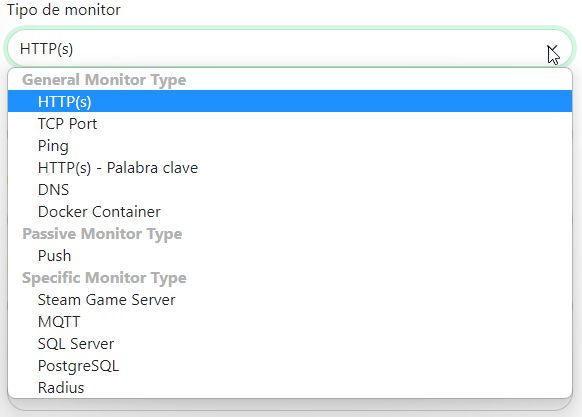Choose Docker Container option
582x417 pixels.
point(290,212)
